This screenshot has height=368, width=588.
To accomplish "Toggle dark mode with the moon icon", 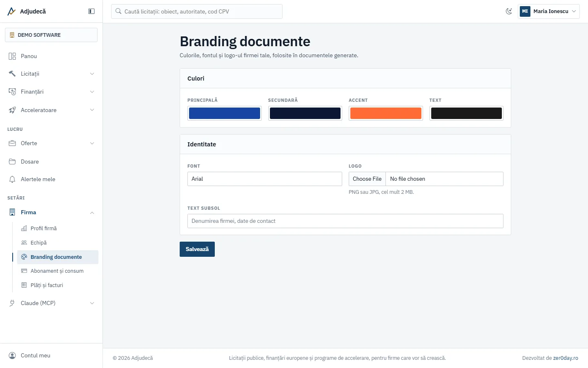I will click(x=509, y=11).
